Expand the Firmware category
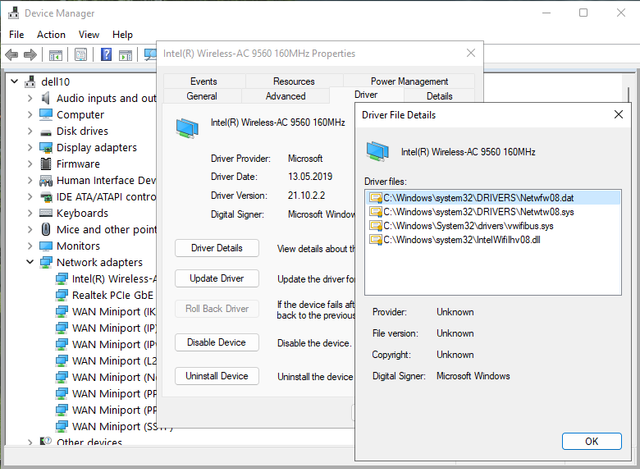This screenshot has width=640, height=469. click(x=30, y=164)
